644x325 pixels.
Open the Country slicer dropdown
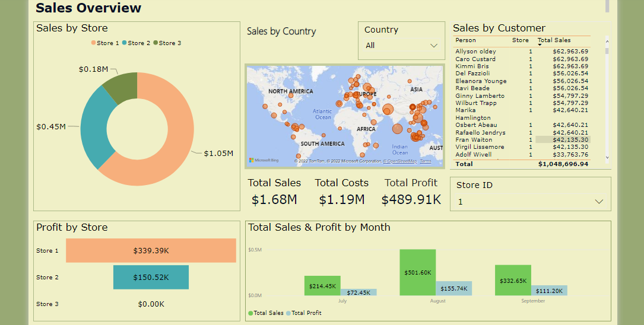433,46
